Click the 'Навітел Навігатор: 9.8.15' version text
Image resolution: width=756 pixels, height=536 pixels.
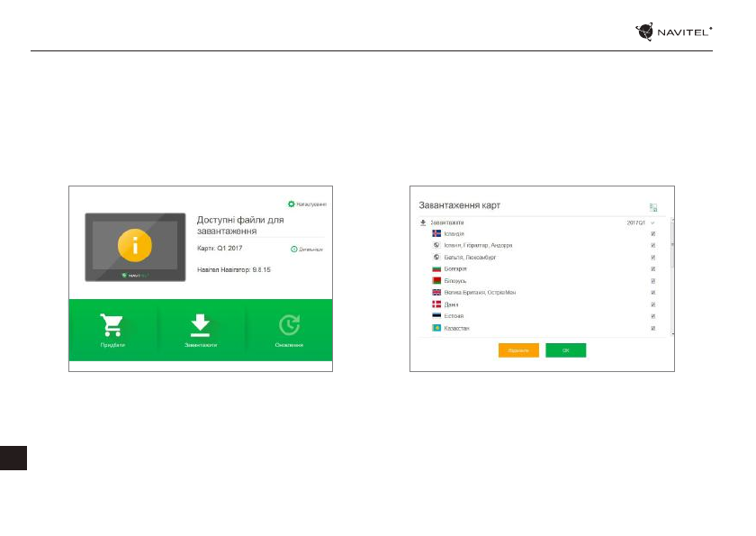coord(234,269)
